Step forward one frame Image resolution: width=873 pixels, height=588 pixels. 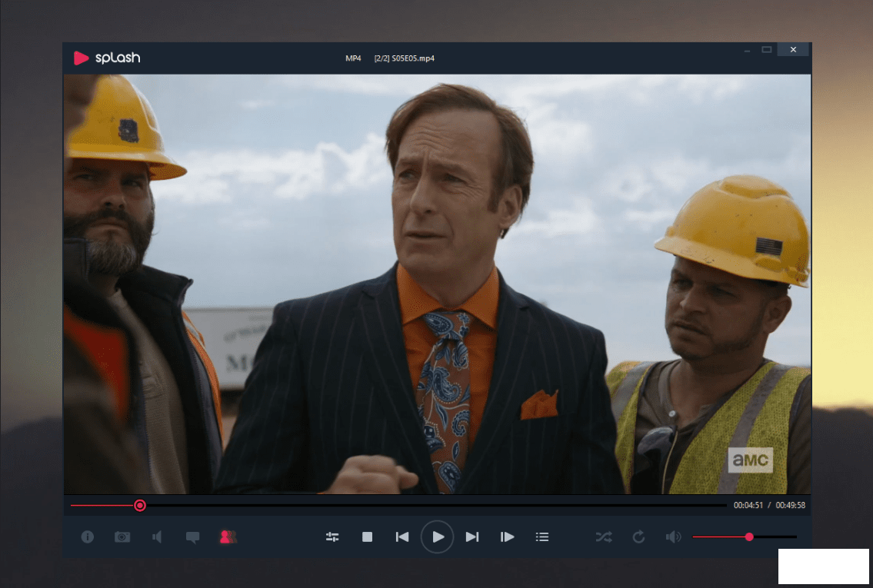tap(507, 537)
